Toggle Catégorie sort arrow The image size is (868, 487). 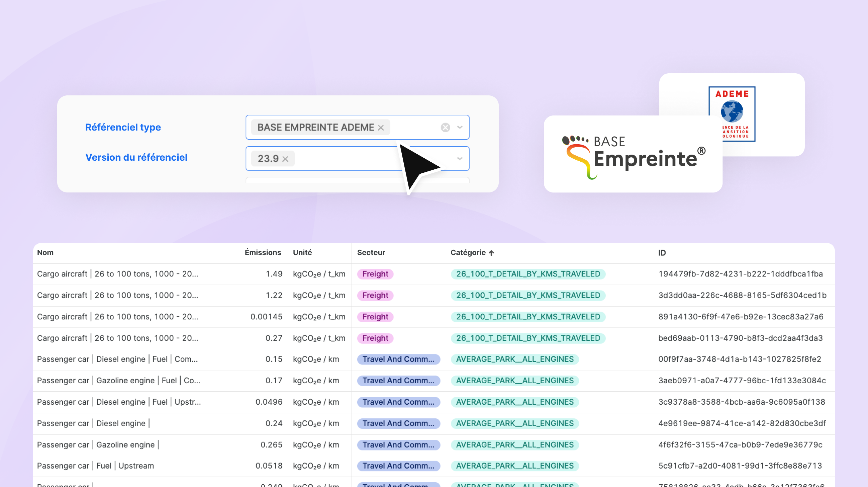tap(491, 253)
